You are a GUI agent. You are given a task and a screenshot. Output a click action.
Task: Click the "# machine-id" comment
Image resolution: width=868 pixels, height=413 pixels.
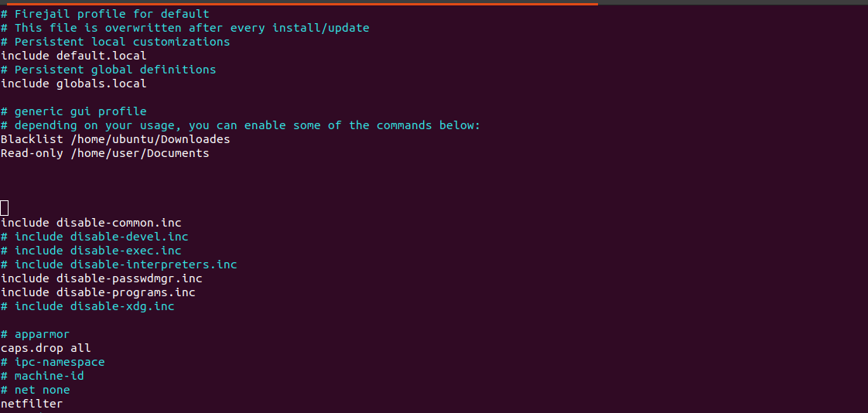[42, 376]
